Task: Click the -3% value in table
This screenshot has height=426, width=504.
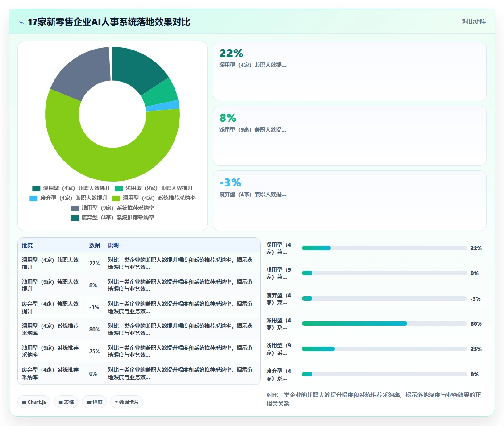Action: (94, 307)
